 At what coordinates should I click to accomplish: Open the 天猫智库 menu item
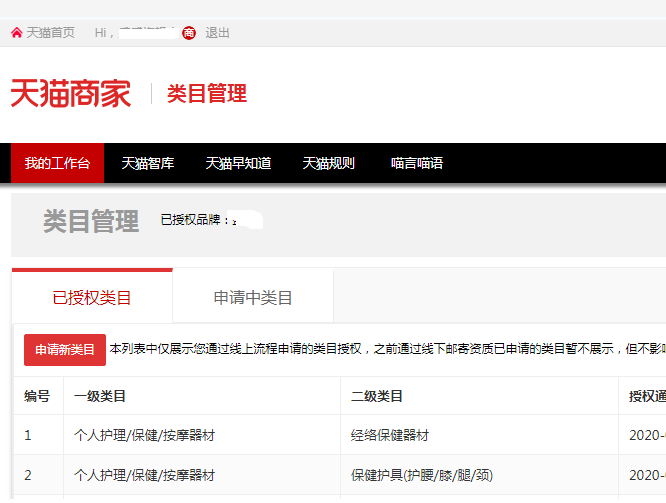coord(148,163)
